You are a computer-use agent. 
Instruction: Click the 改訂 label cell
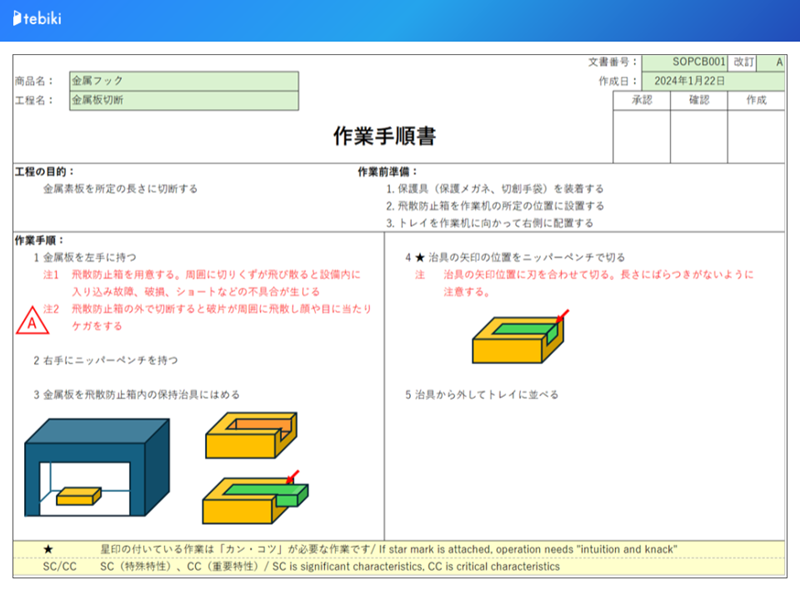point(743,62)
